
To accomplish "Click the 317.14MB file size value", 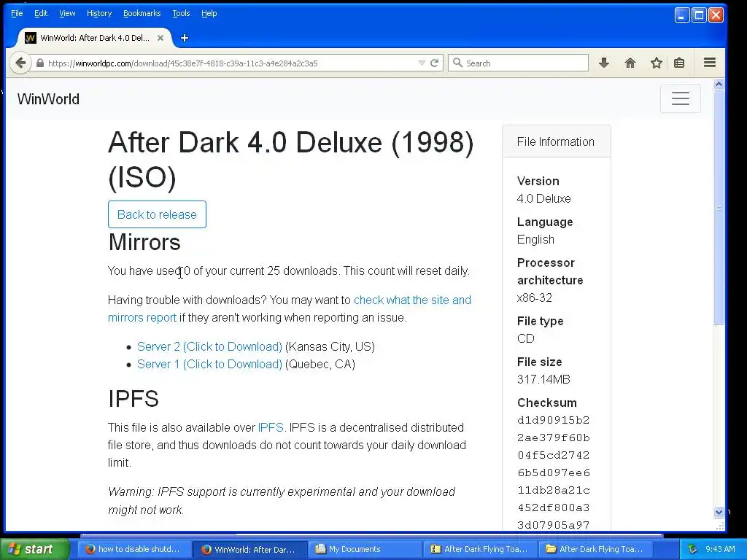I will (x=543, y=379).
